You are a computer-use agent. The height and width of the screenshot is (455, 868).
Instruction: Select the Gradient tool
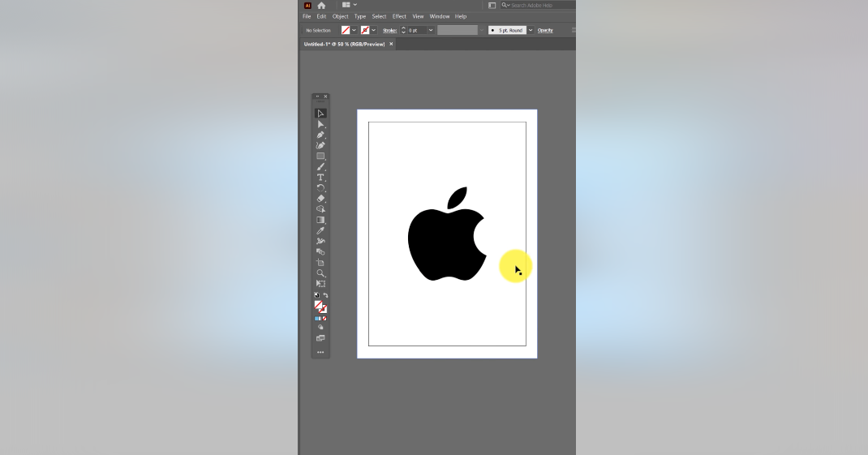[320, 220]
